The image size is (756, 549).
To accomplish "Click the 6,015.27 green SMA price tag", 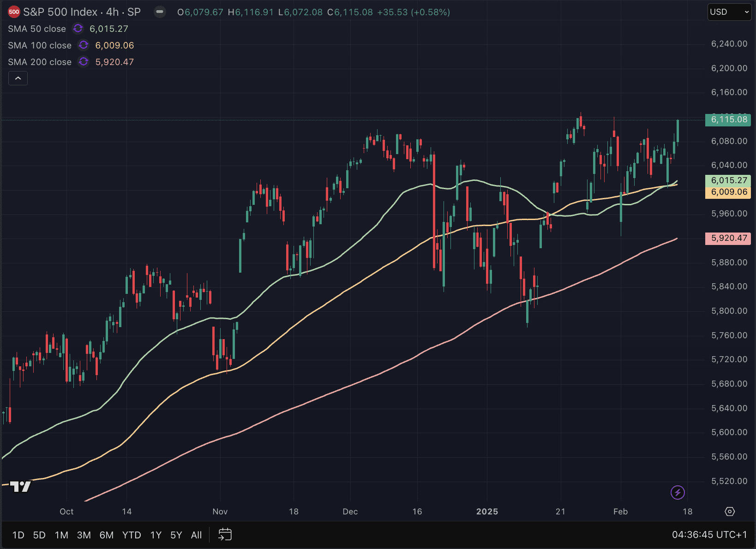I will coord(728,180).
